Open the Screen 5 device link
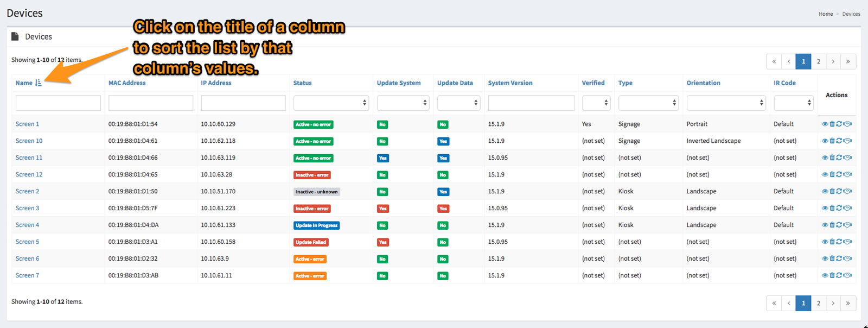This screenshot has width=868, height=328. [27, 242]
